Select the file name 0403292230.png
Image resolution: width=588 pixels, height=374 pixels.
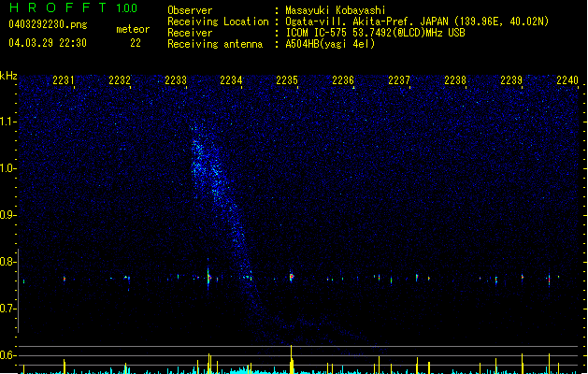tap(48, 24)
